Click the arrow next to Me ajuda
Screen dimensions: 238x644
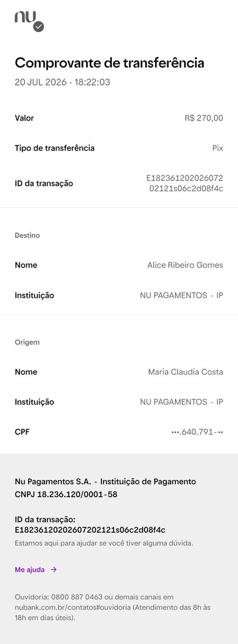coord(54,570)
